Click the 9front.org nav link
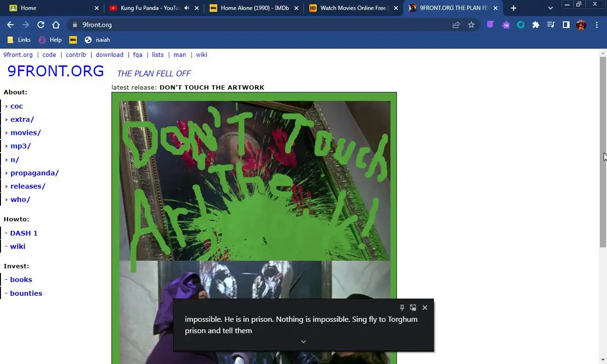This screenshot has width=607, height=364. 18,55
